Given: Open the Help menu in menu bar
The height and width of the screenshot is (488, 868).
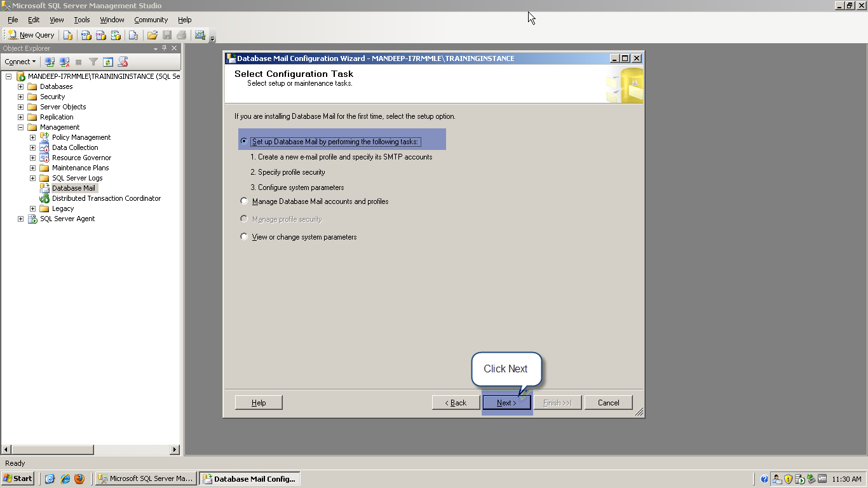Looking at the screenshot, I should point(184,20).
